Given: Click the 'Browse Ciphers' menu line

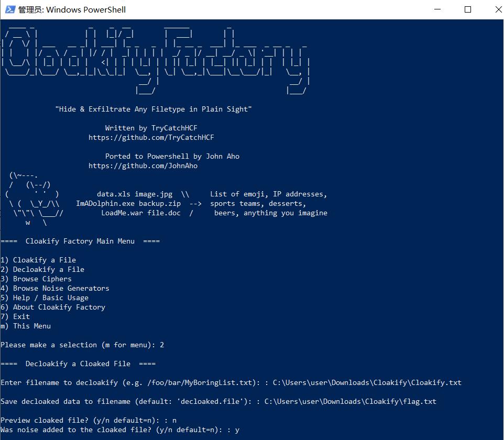Looking at the screenshot, I should coord(36,279).
